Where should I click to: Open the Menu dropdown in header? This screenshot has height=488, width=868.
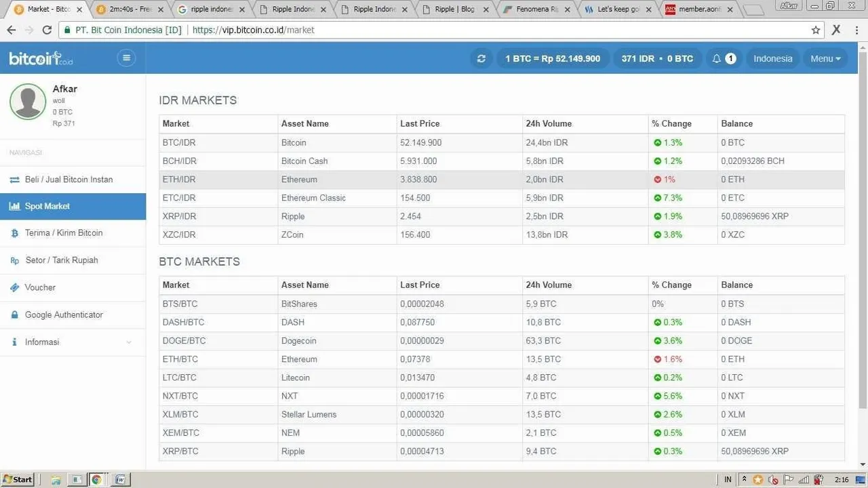coord(825,59)
